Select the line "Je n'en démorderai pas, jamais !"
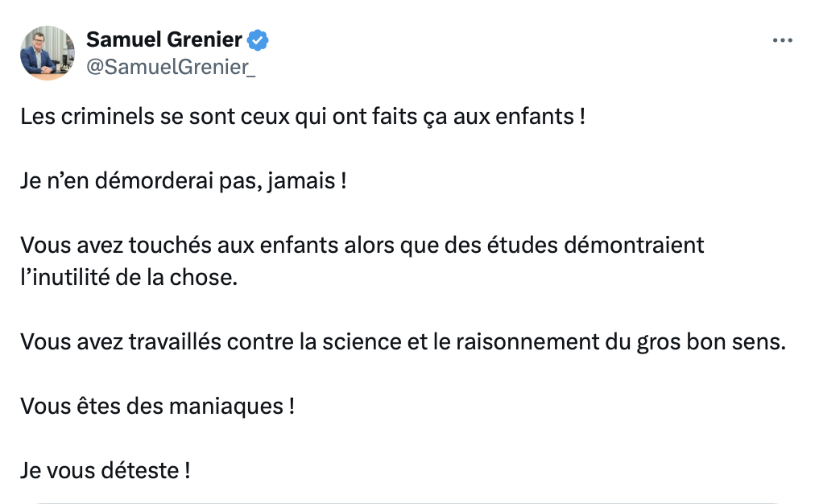 pyautogui.click(x=183, y=181)
